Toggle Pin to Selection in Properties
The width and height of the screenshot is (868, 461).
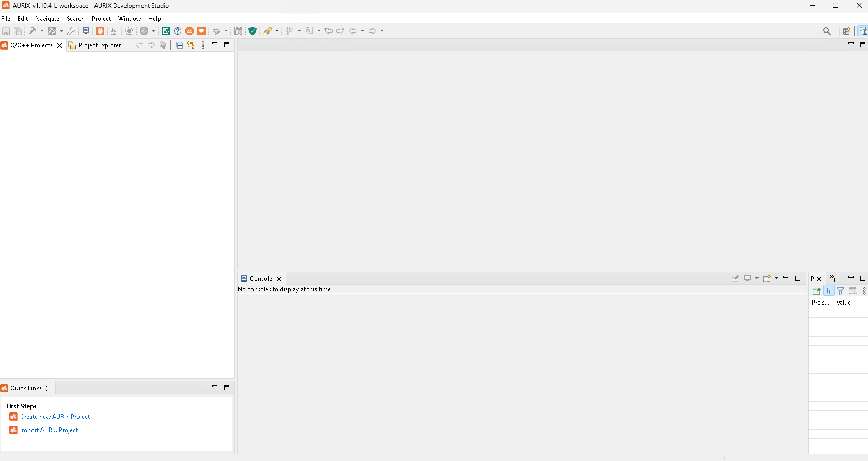click(x=817, y=291)
